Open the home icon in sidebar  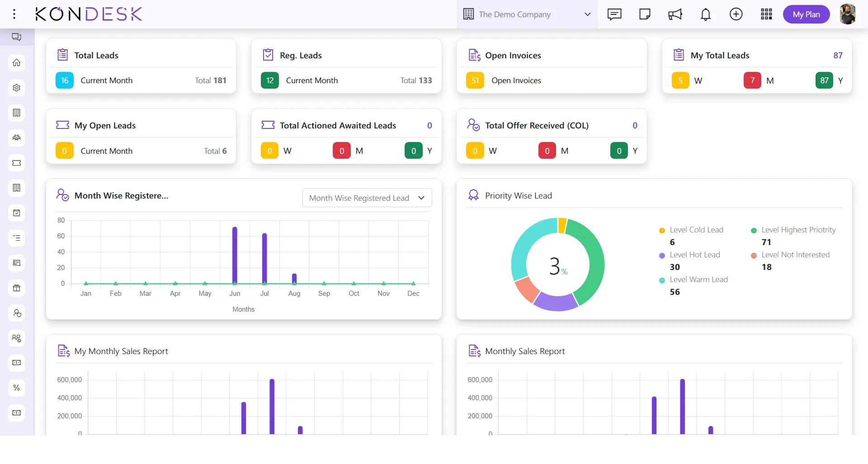[x=17, y=63]
